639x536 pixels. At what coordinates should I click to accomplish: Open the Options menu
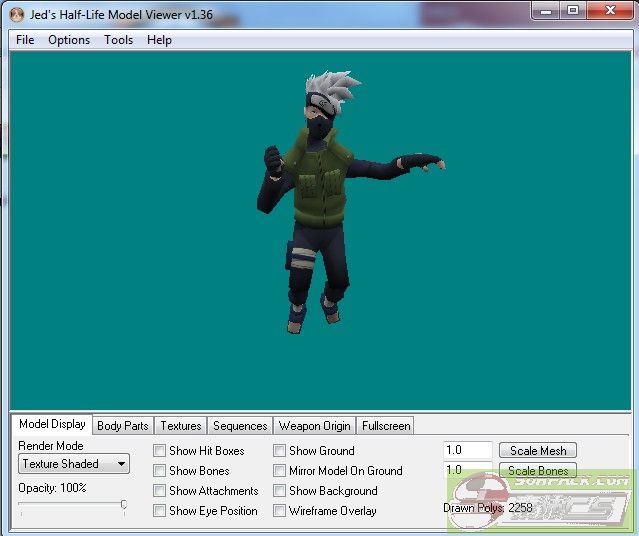coord(69,40)
